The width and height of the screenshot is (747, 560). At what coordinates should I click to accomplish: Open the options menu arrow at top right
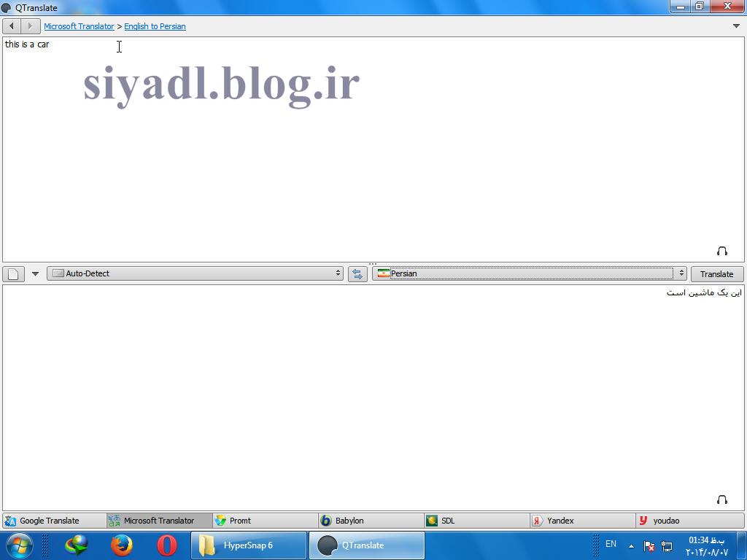click(736, 26)
